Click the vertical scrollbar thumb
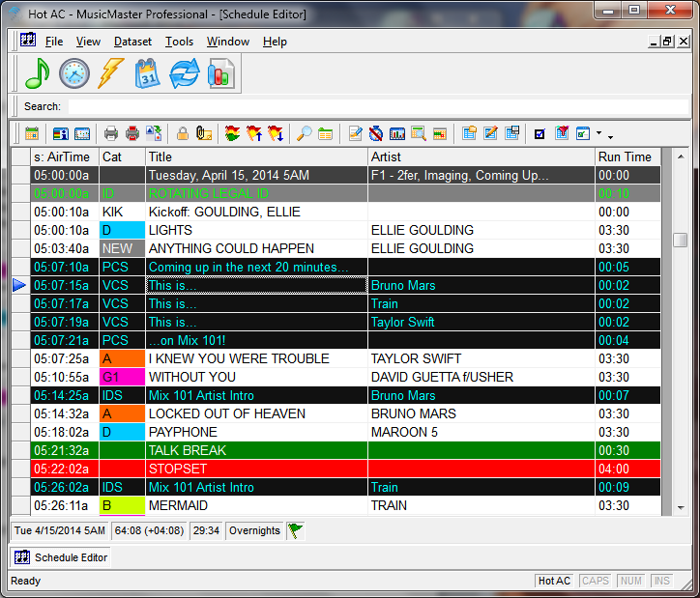The height and width of the screenshot is (598, 700). (681, 240)
